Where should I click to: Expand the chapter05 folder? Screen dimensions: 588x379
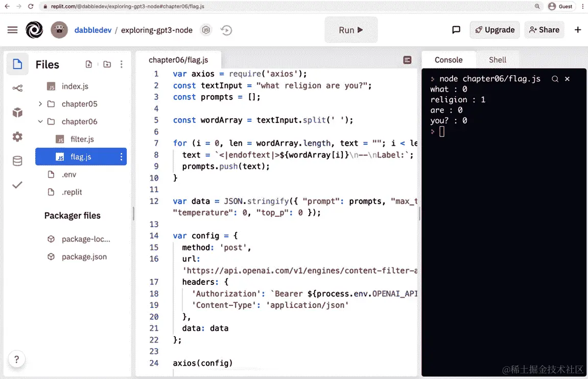coord(40,104)
